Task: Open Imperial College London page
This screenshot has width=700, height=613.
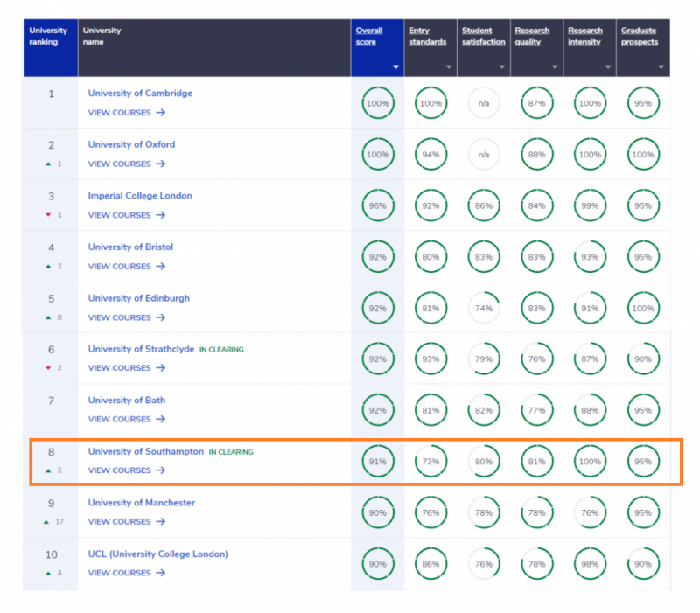Action: [140, 196]
